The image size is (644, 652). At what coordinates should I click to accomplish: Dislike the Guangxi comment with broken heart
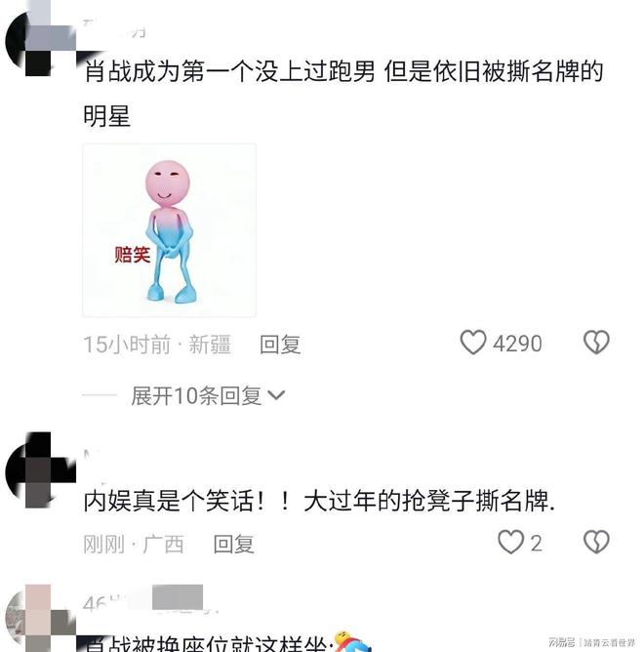click(x=596, y=543)
